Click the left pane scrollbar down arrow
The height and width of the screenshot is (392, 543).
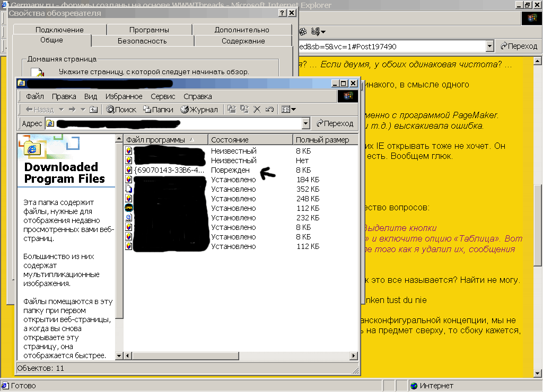pyautogui.click(x=119, y=357)
